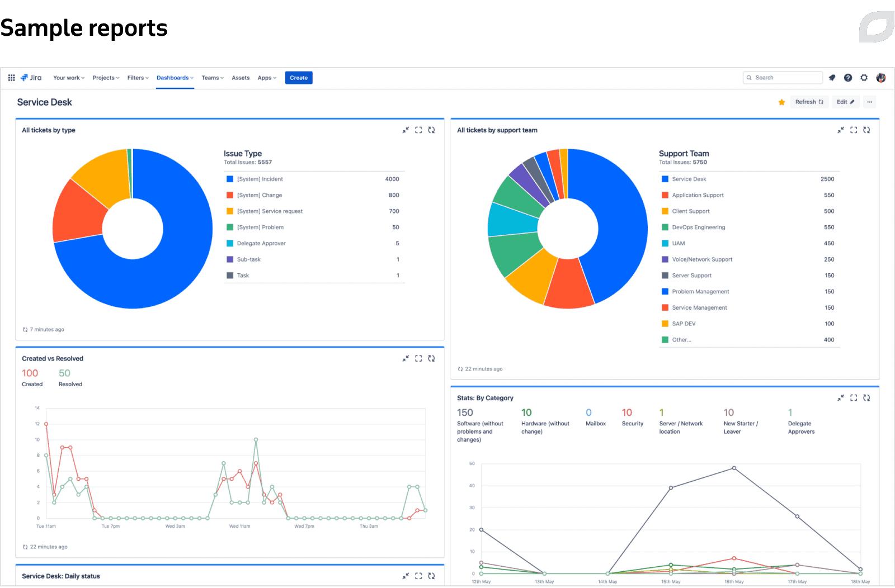Click the Security category stat
The height and width of the screenshot is (588, 895).
tap(633, 417)
